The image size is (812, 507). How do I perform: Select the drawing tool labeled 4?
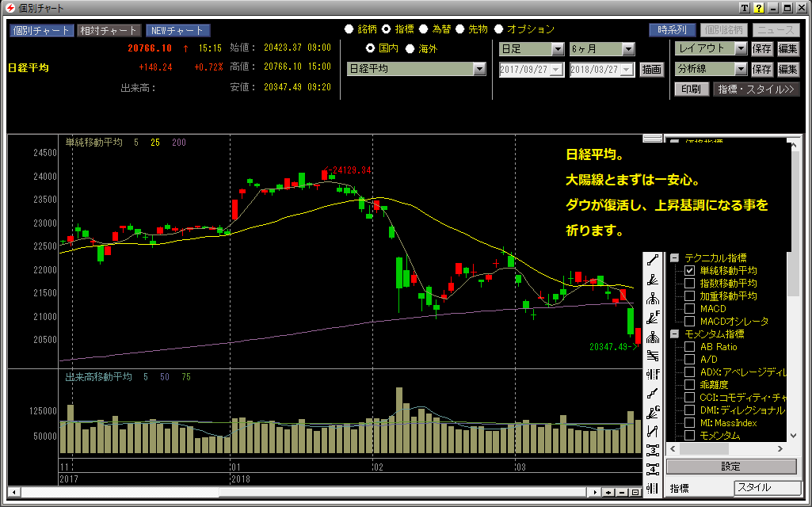(653, 469)
